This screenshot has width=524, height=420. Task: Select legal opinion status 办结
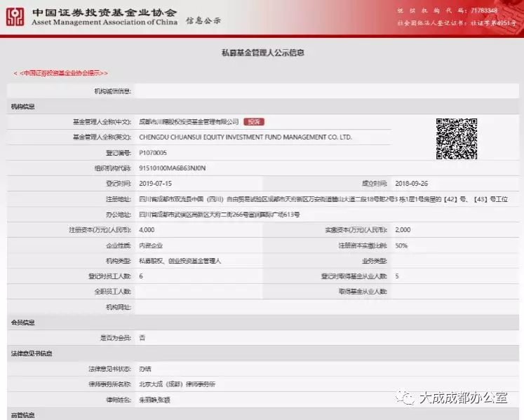pyautogui.click(x=145, y=369)
